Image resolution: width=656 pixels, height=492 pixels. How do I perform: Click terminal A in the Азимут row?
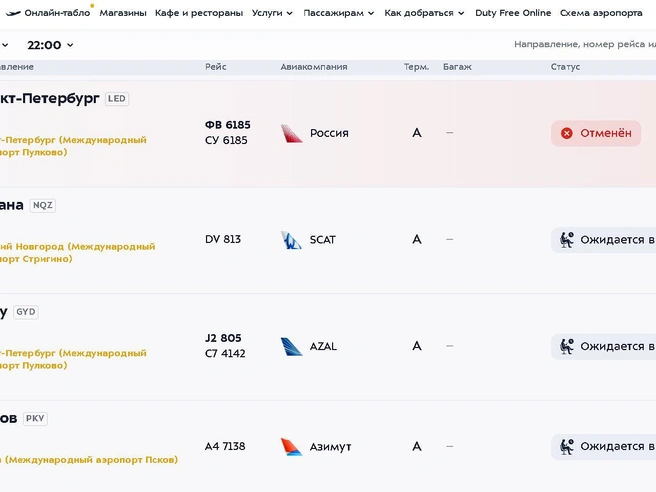click(x=417, y=447)
